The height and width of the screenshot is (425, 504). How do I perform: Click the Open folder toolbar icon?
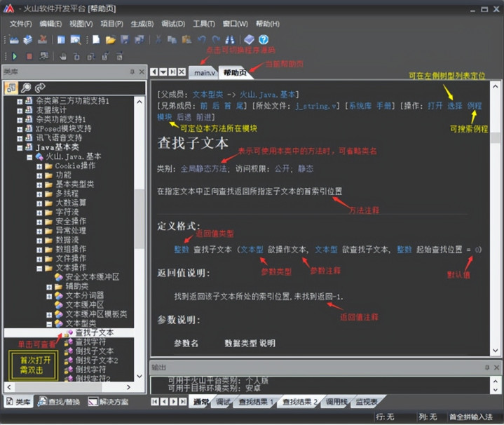pos(110,40)
